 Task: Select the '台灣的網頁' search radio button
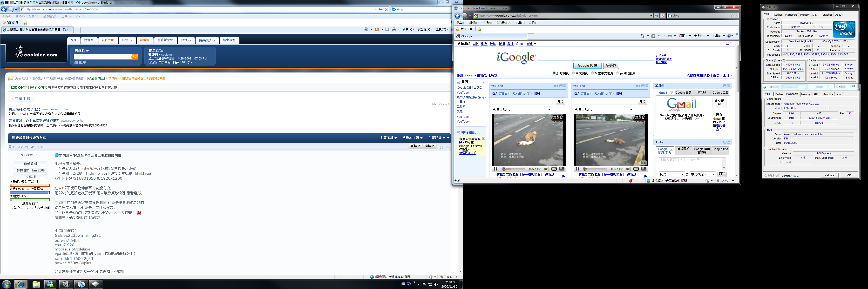coord(617,73)
